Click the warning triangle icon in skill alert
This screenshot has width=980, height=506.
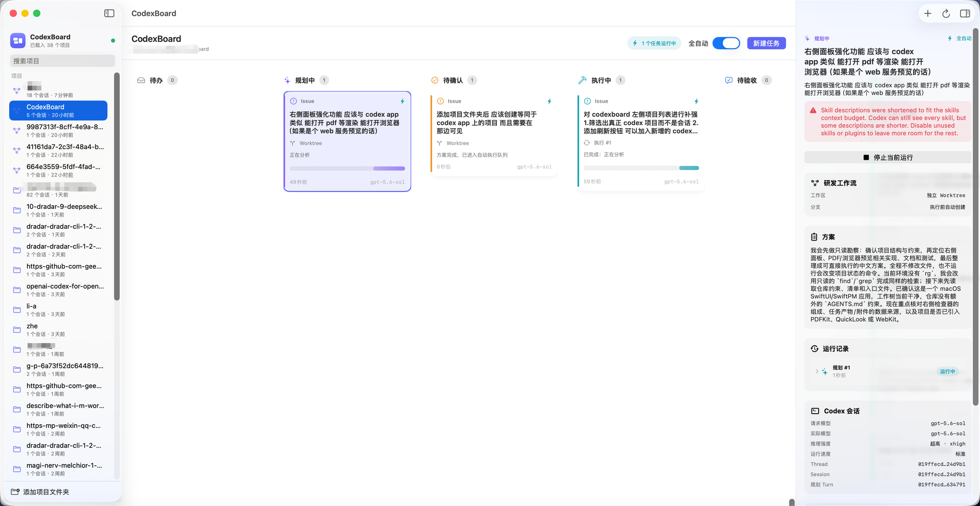coord(813,110)
